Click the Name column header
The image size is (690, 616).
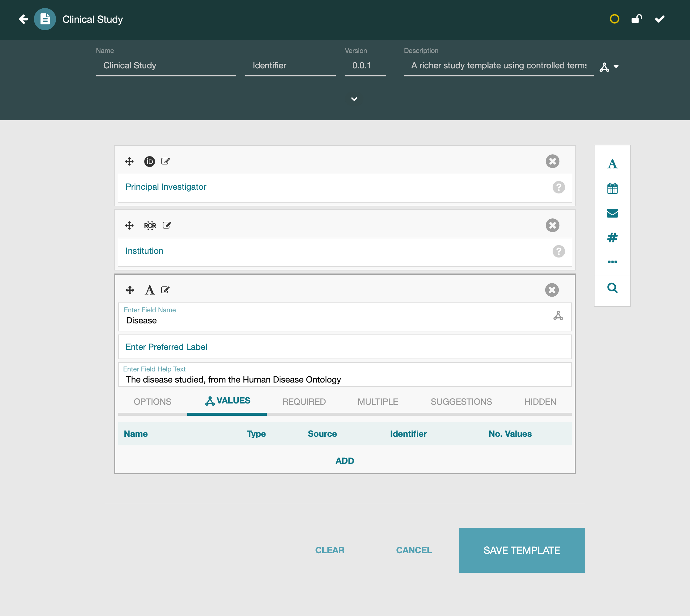coord(136,434)
